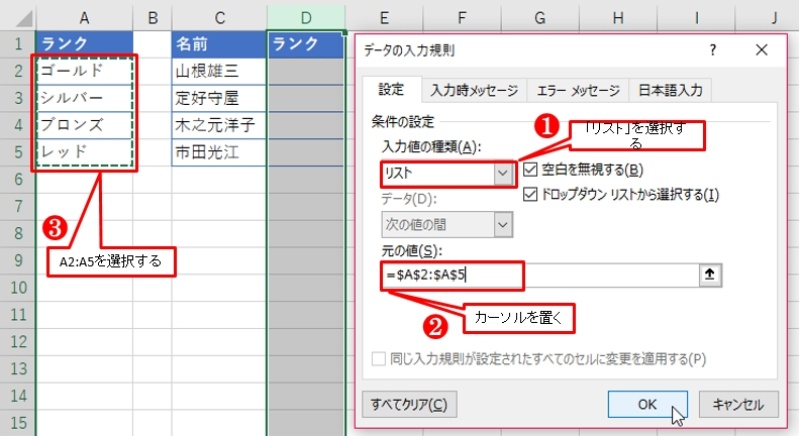Image resolution: width=800 pixels, height=436 pixels.
Task: Open the 日本語入力 tab
Action: (671, 90)
